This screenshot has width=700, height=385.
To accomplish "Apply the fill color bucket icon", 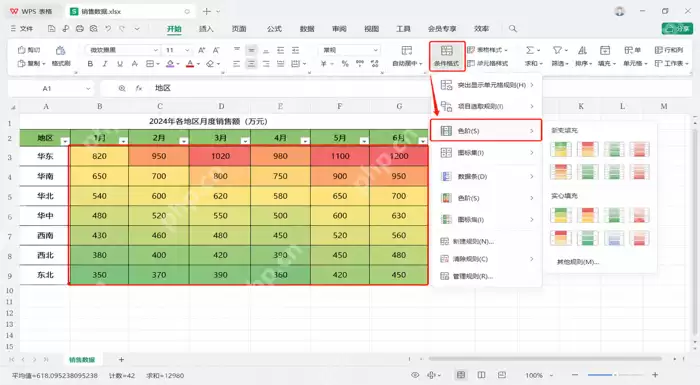I will pos(170,64).
